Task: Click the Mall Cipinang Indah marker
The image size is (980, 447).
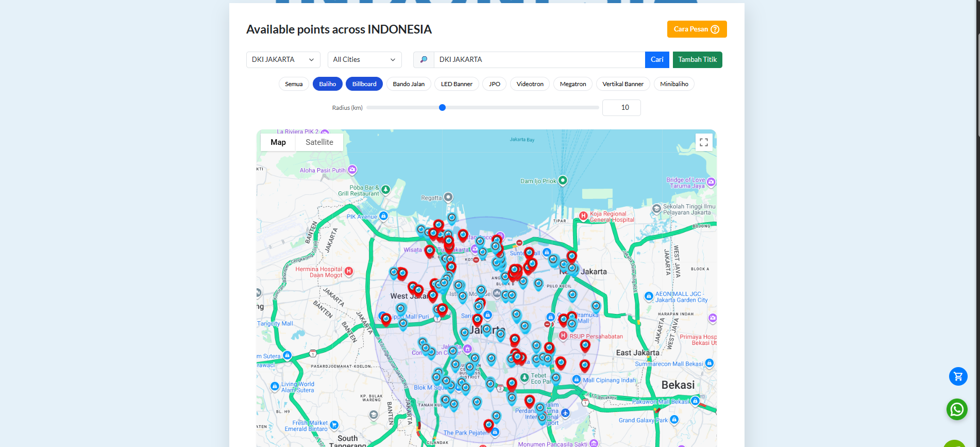Action: coord(577,379)
